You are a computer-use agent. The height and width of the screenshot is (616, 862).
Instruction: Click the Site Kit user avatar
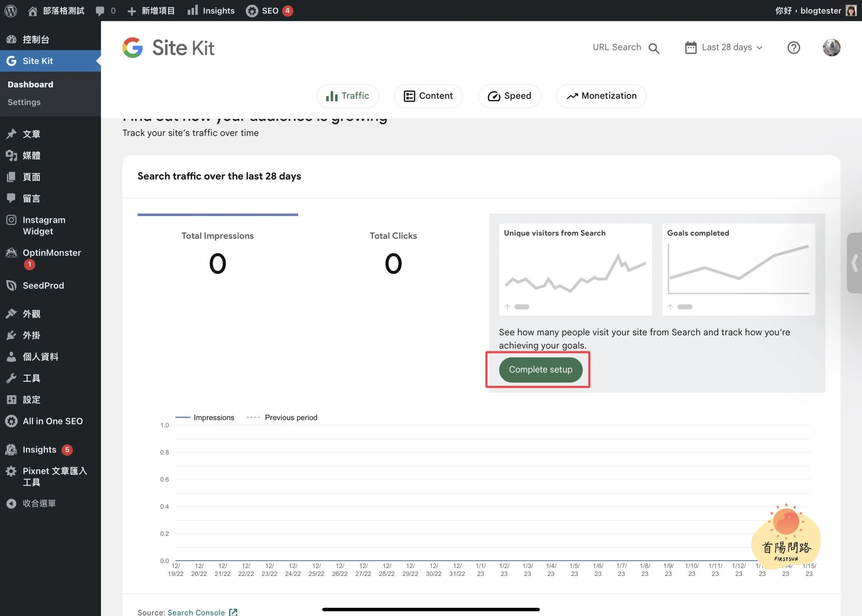click(831, 48)
